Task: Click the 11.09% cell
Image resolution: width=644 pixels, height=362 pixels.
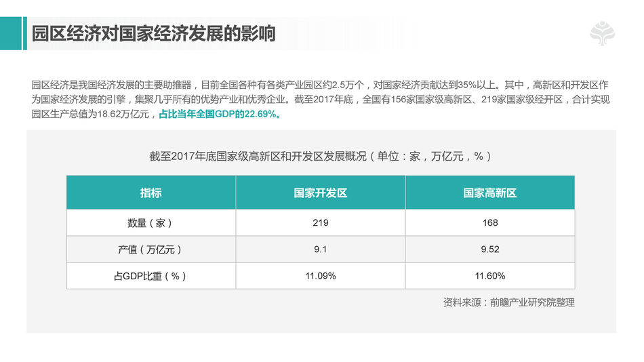Action: (320, 276)
